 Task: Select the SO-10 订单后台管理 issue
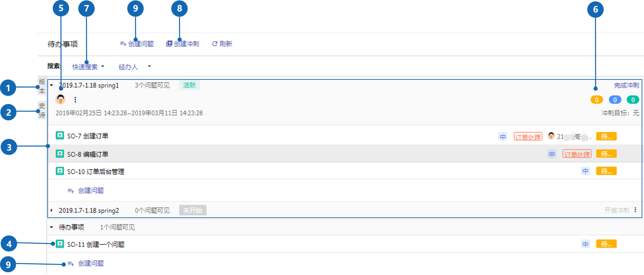pyautogui.click(x=344, y=171)
